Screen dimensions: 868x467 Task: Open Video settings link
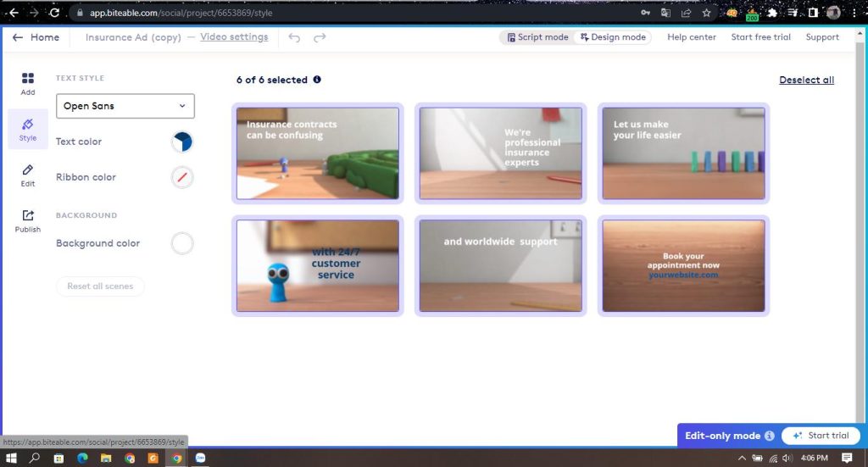(x=234, y=36)
